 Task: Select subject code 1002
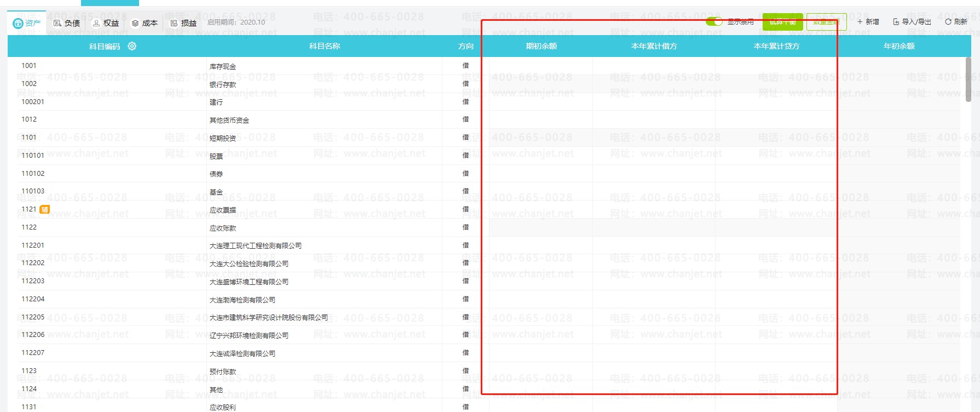click(x=29, y=84)
